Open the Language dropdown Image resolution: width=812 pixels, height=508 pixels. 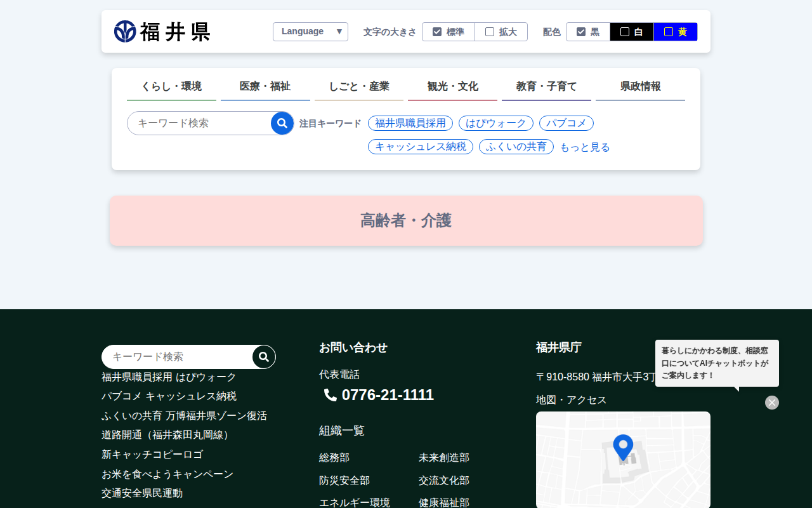310,32
